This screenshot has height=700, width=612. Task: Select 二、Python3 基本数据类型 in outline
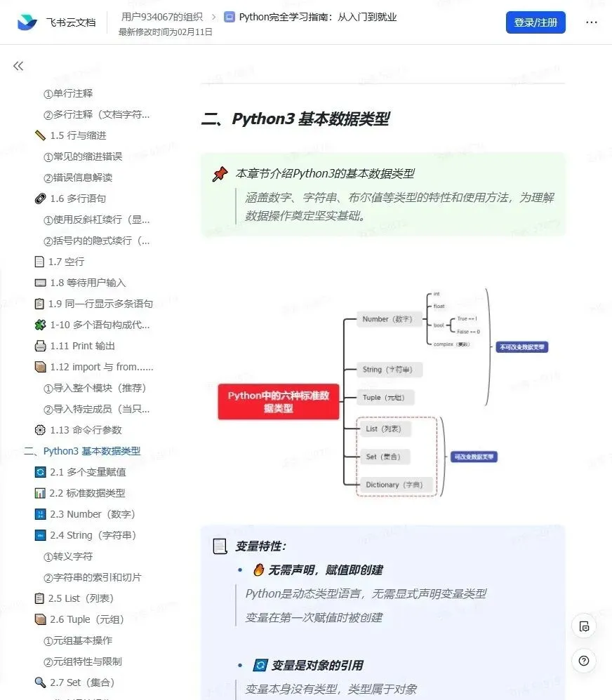pyautogui.click(x=82, y=451)
